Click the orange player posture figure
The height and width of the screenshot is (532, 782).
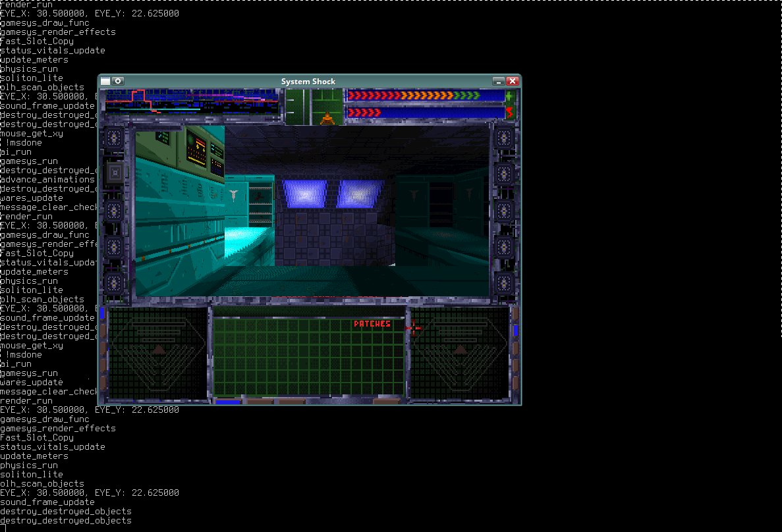point(327,118)
